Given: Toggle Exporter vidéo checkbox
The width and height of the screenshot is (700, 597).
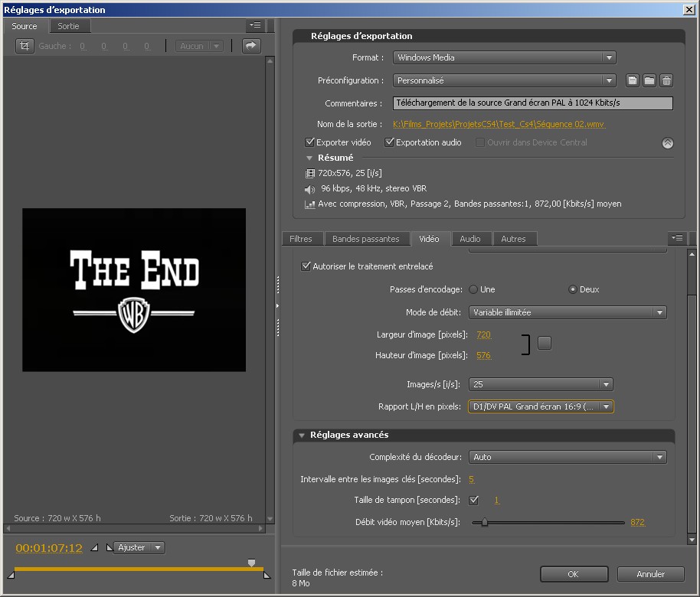Looking at the screenshot, I should coord(309,142).
